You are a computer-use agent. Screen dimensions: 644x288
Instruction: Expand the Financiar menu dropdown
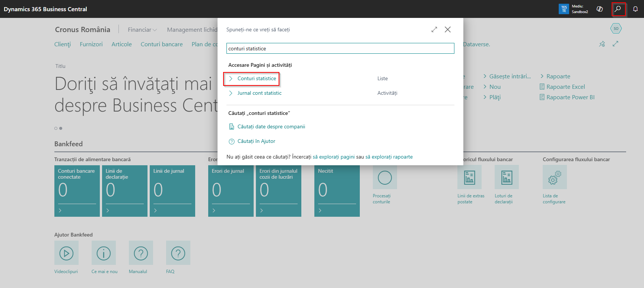coord(142,30)
